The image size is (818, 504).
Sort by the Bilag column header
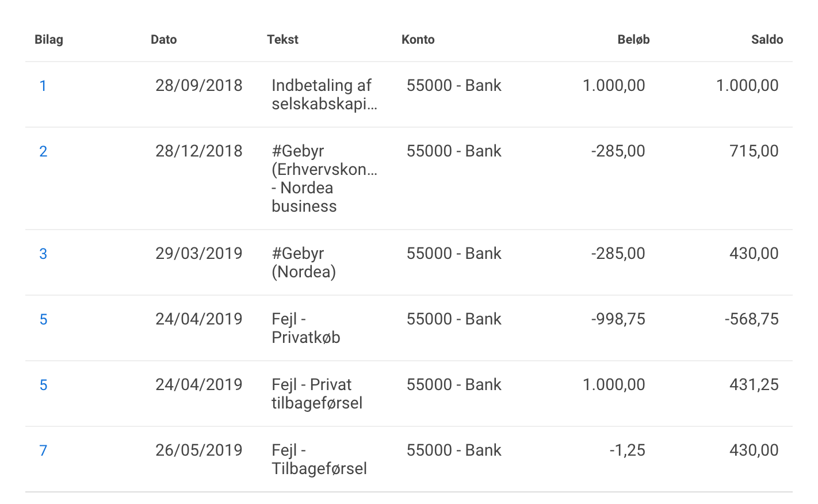[49, 40]
